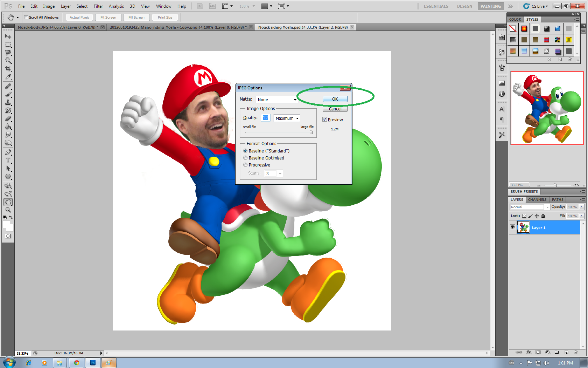Viewport: 588px width, 368px height.
Task: Open the Scans dropdown
Action: point(273,173)
